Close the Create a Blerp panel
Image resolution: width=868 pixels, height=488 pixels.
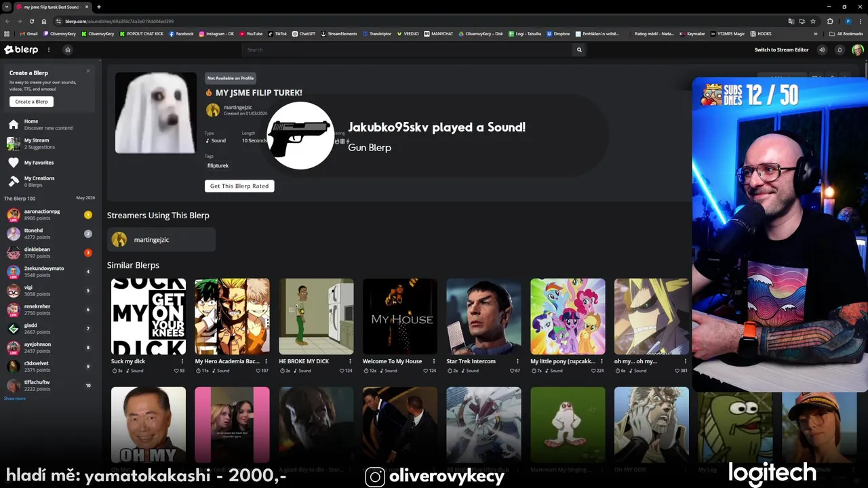coord(87,71)
